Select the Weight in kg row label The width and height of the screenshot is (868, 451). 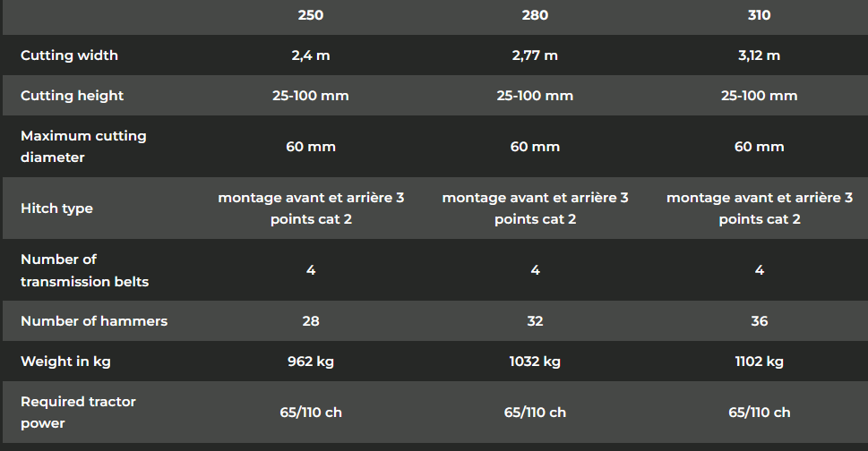tap(65, 362)
